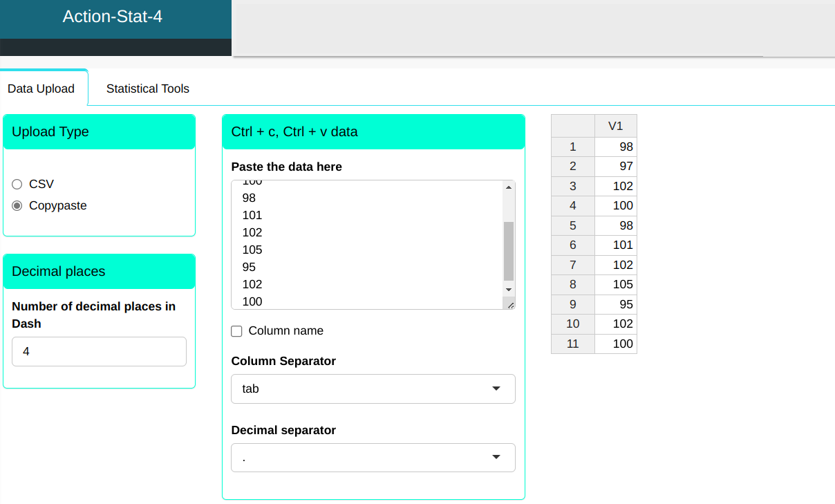Open the Column Separator dropdown
The image size is (835, 504).
coord(373,389)
